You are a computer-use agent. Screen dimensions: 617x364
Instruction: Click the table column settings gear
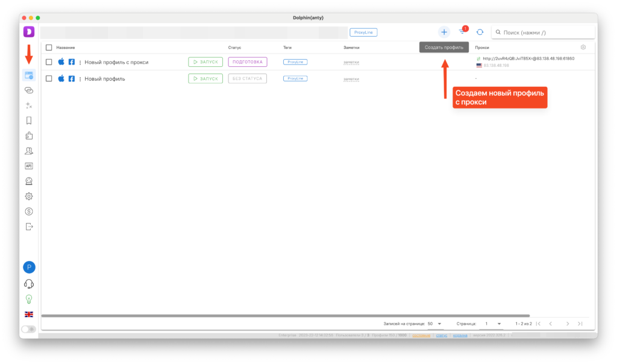pos(583,47)
